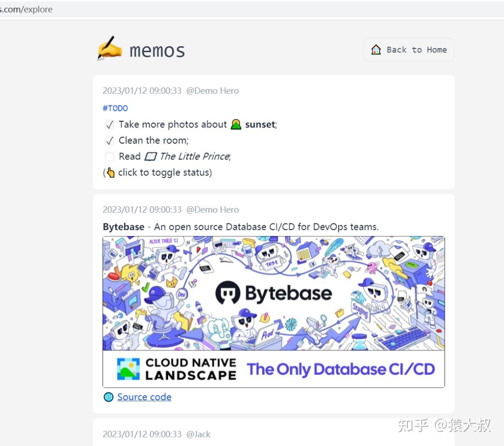Screen dimensions: 504x446
Task: Uncheck the Take more photos about sunset item
Action: (x=109, y=124)
